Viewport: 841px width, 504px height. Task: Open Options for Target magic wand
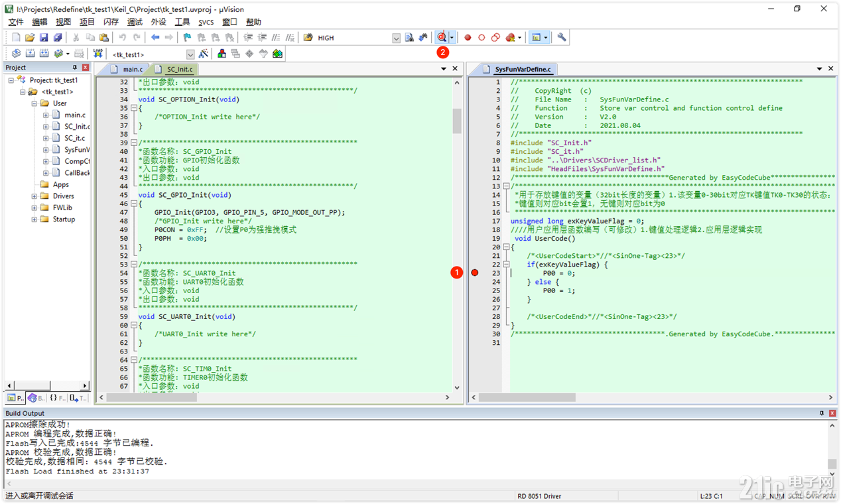pos(203,54)
